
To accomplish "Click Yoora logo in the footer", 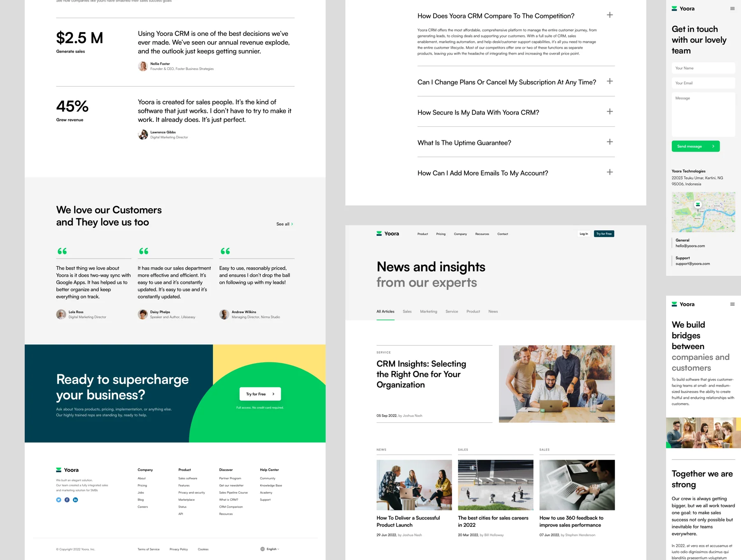I will [x=68, y=470].
